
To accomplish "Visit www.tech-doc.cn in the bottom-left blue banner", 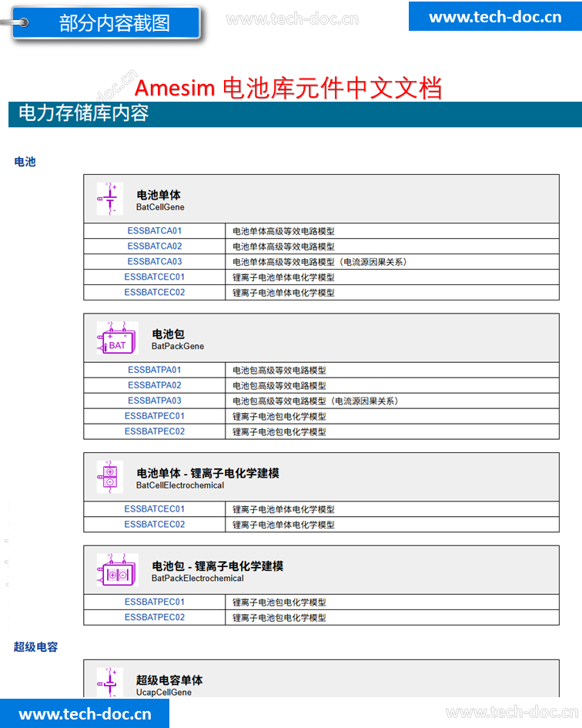I will (x=85, y=713).
